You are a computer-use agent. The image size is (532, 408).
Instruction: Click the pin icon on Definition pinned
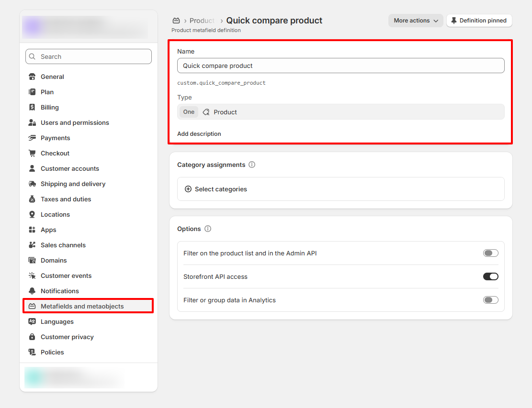(454, 21)
